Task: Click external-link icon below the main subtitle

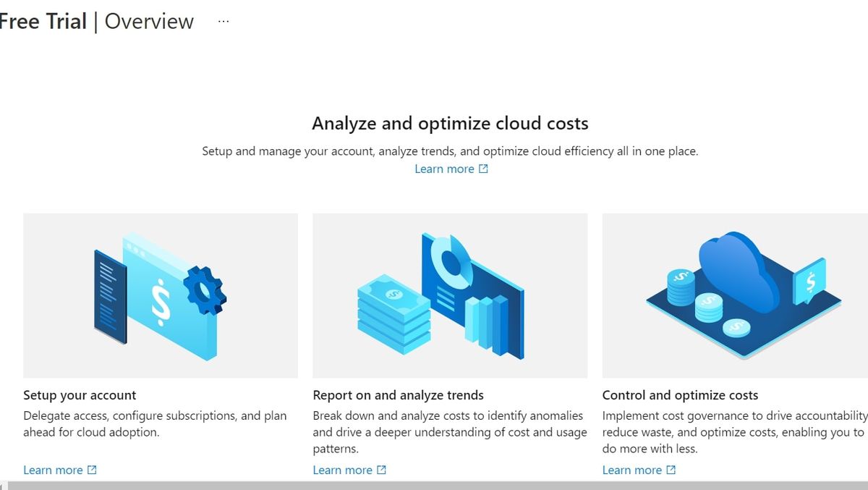Action: pos(483,169)
